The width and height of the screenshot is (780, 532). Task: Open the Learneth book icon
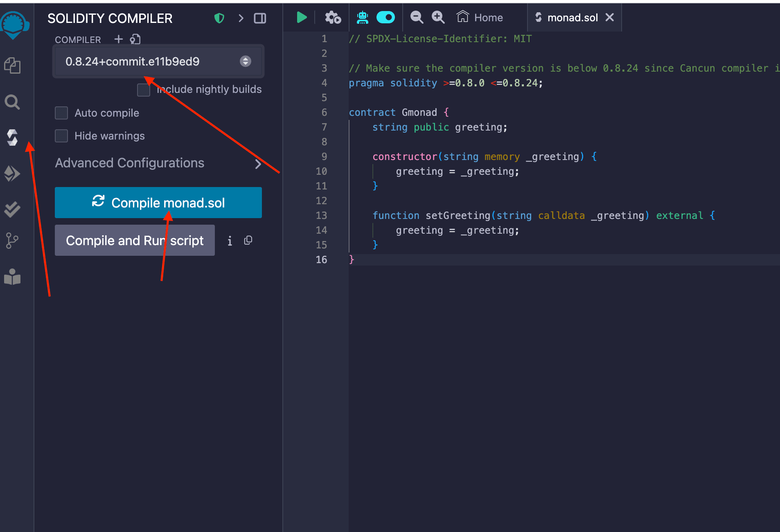(x=12, y=277)
